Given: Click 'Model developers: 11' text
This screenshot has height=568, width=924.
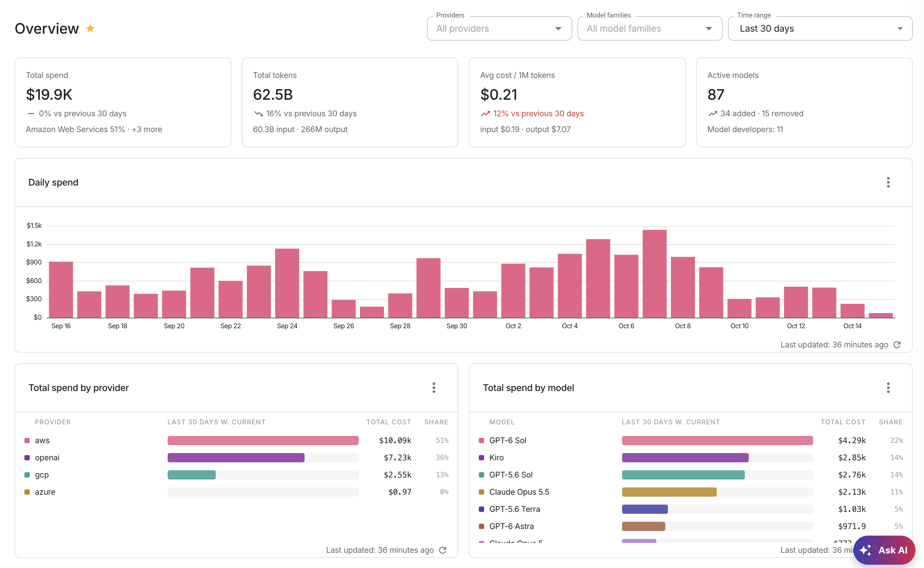Looking at the screenshot, I should 745,129.
